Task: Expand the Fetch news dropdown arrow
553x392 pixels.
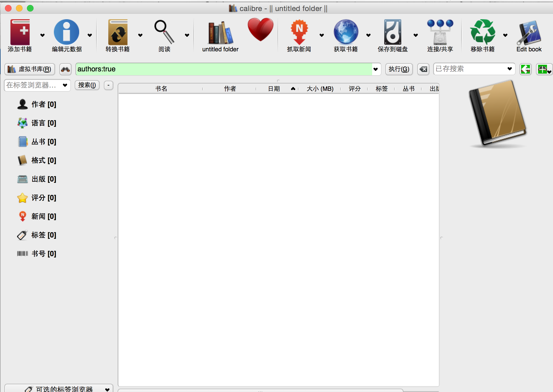Action: 322,35
